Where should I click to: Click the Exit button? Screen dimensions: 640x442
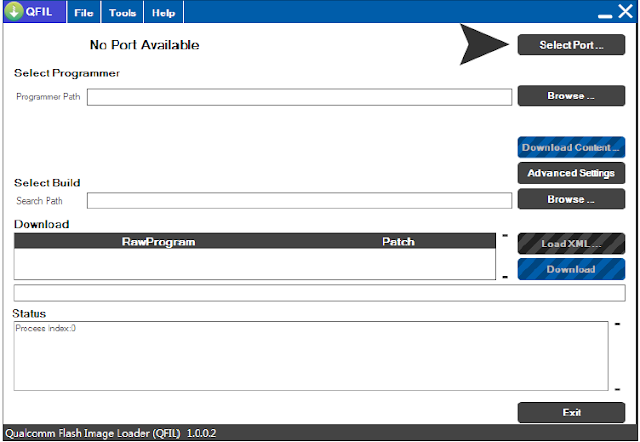tap(571, 413)
